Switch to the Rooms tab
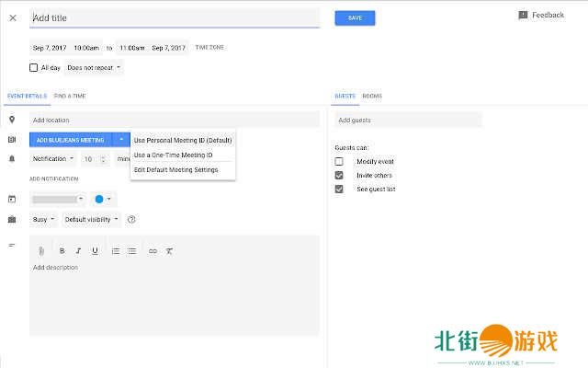Viewport: 588px width, 368px height. (x=372, y=96)
